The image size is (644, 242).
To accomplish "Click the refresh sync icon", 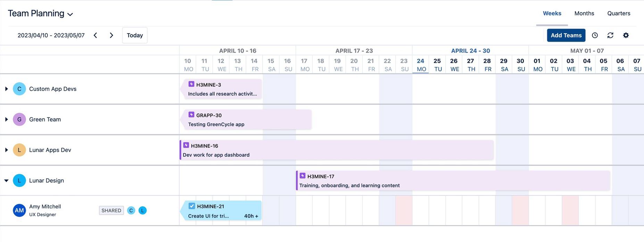I will [610, 35].
